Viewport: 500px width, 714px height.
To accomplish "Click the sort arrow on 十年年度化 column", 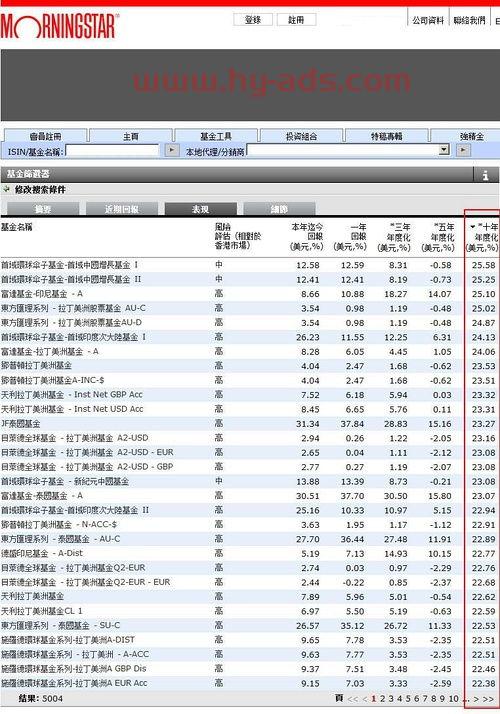I will (472, 226).
